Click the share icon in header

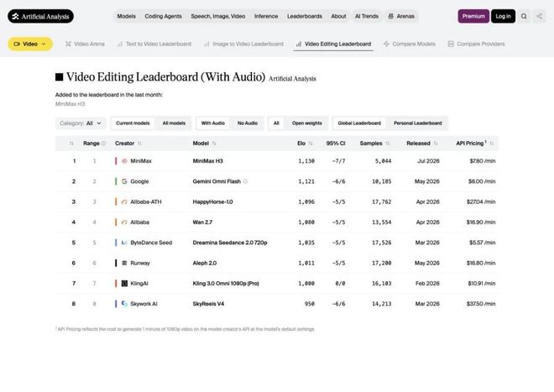coord(539,16)
